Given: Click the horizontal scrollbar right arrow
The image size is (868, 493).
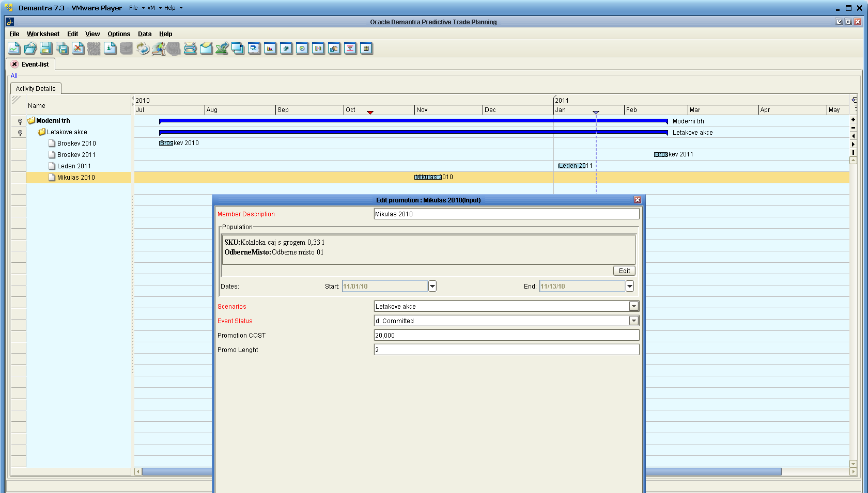Looking at the screenshot, I should 853,471.
